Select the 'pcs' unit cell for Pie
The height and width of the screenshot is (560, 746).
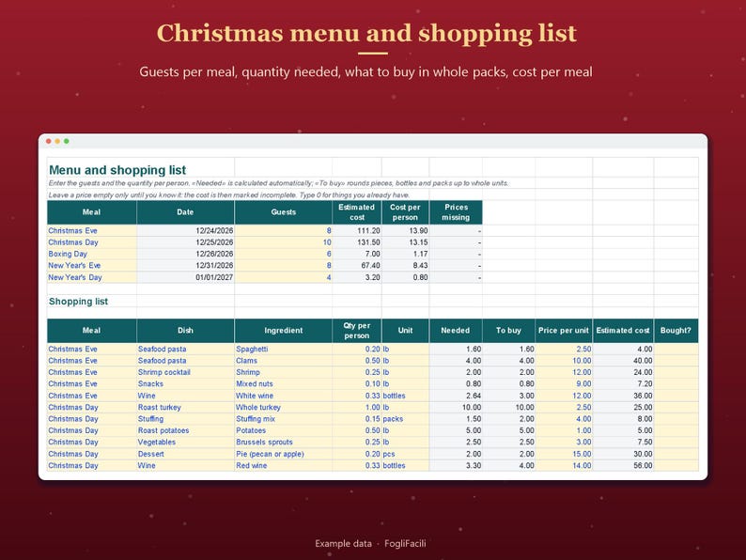(405, 454)
